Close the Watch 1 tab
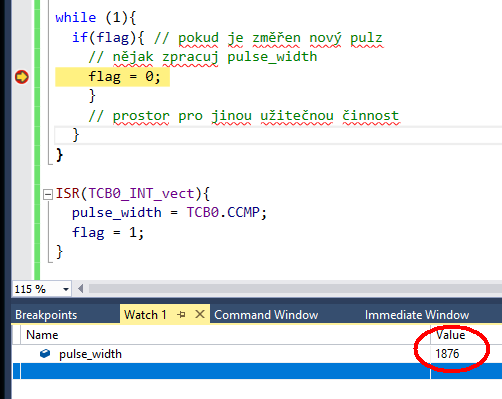 200,314
